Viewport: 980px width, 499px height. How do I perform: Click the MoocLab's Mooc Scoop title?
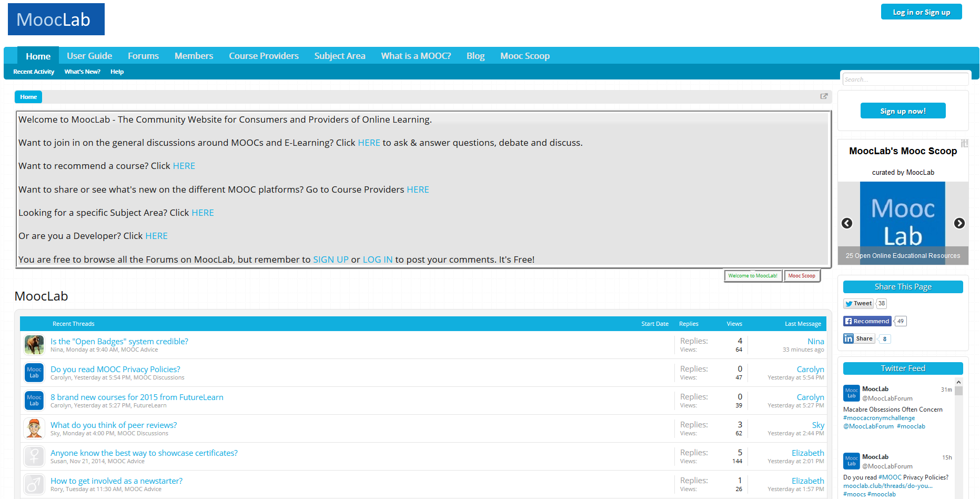point(903,151)
